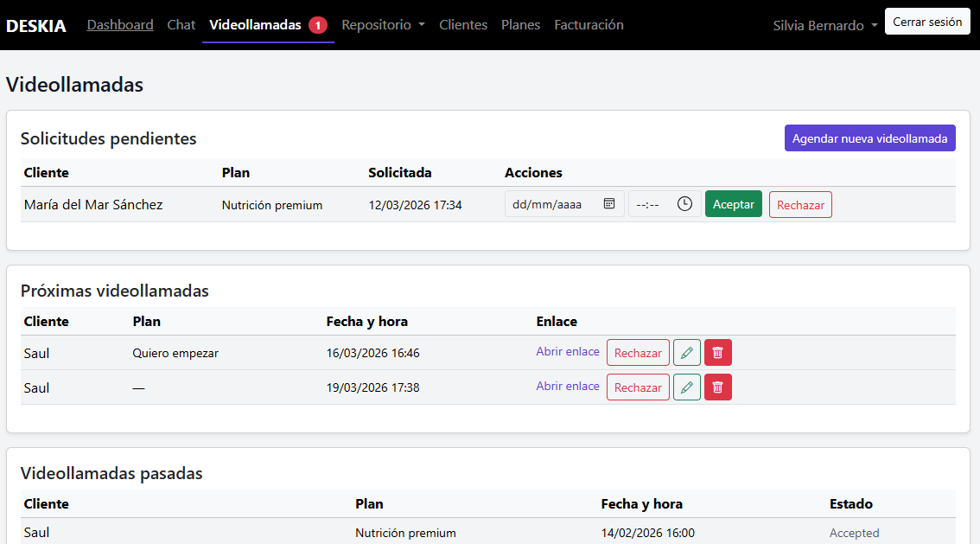The image size is (980, 544).
Task: Click the clock icon in time field
Action: (684, 204)
